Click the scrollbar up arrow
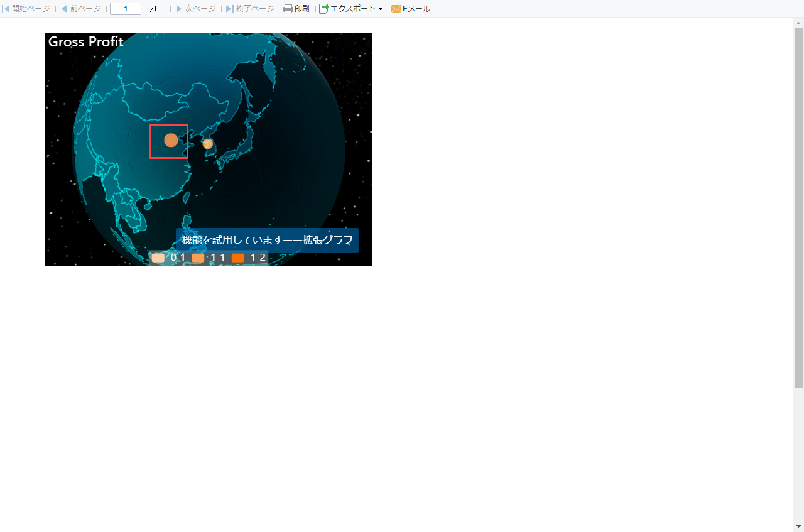This screenshot has height=532, width=804. click(798, 23)
